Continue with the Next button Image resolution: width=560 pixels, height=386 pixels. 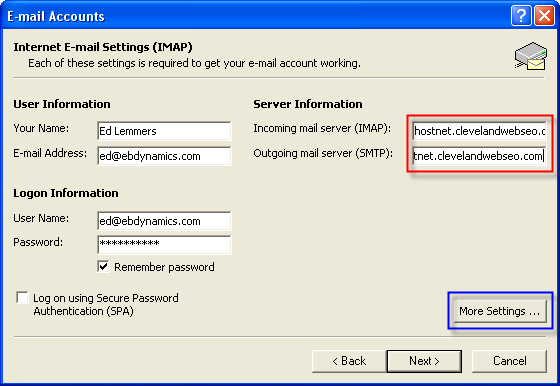424,361
